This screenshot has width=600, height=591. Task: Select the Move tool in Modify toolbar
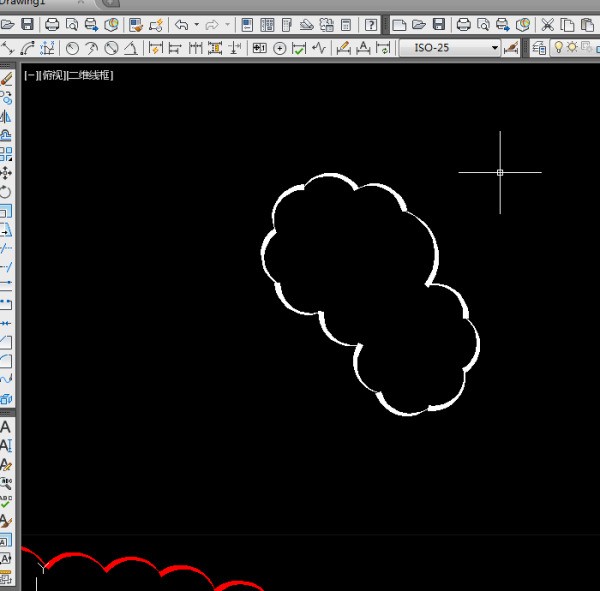point(6,173)
